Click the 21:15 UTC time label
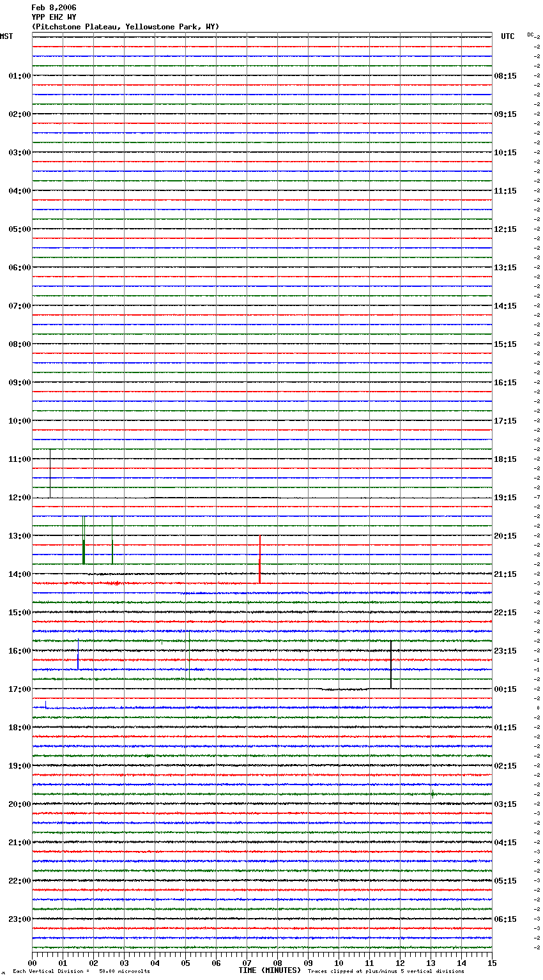Viewport: 543px width, 980px height. 505,574
